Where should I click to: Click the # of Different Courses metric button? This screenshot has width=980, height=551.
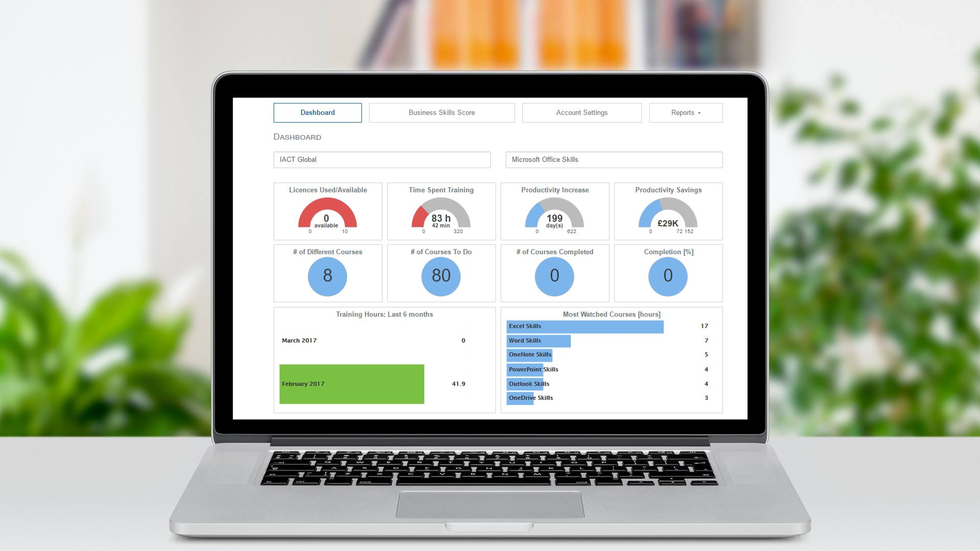click(x=327, y=272)
